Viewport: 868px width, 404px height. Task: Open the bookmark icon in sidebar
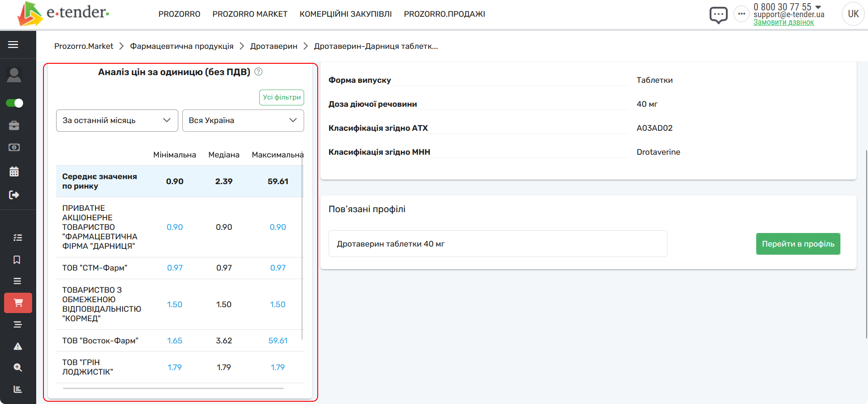tap(17, 260)
